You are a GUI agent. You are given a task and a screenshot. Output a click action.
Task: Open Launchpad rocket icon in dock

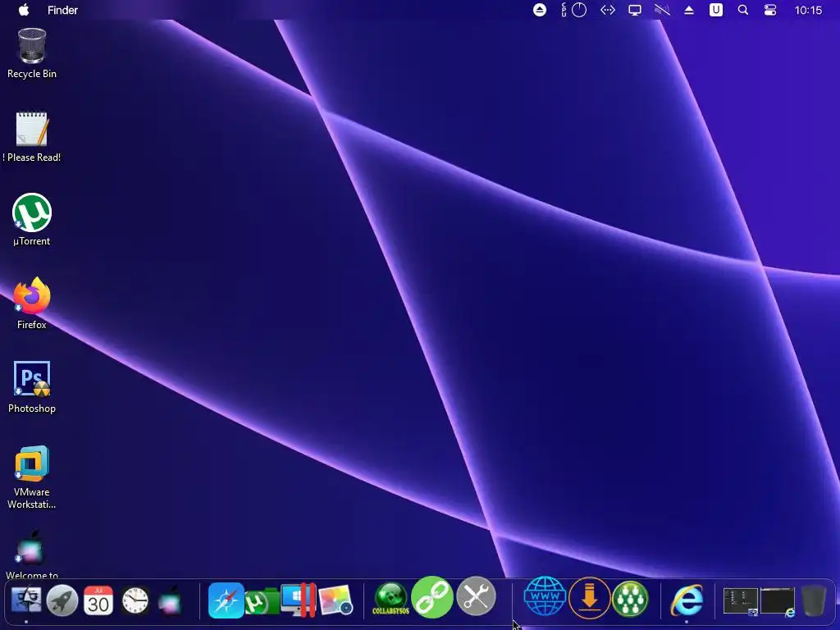62,600
